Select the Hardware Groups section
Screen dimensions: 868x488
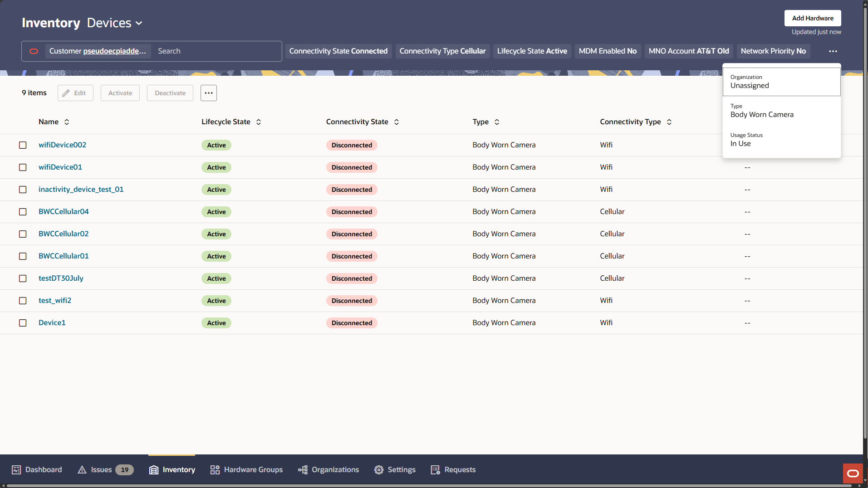[x=246, y=469]
